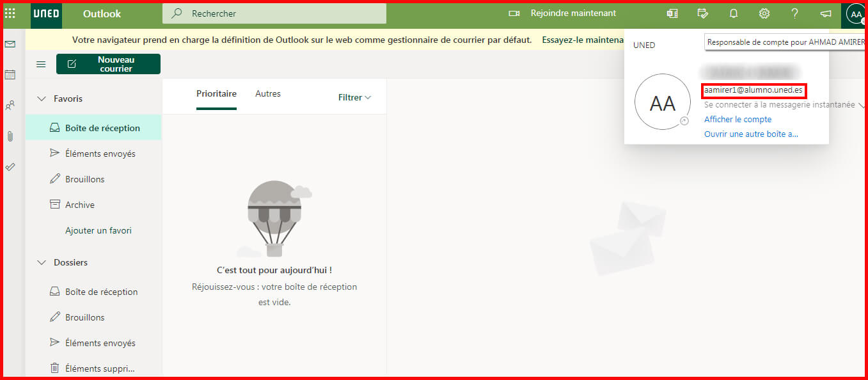Switch to the Autres tab
The image size is (868, 380).
point(268,94)
